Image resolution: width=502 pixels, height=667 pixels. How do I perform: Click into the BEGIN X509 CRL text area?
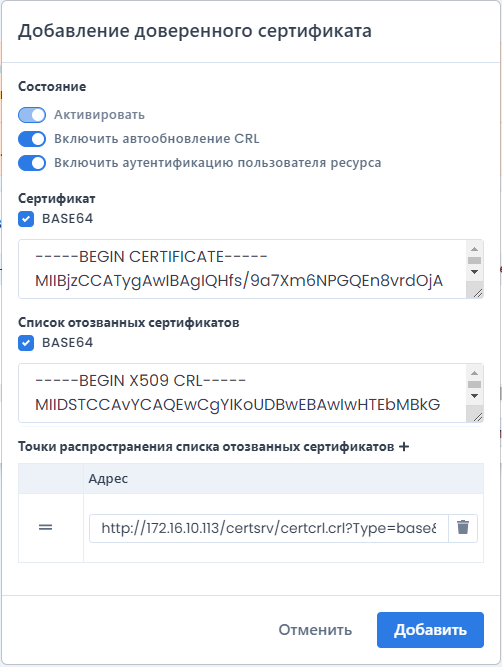click(x=242, y=393)
